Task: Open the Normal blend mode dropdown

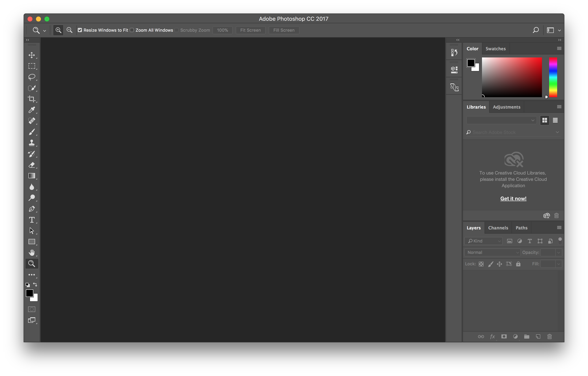Action: [x=492, y=252]
